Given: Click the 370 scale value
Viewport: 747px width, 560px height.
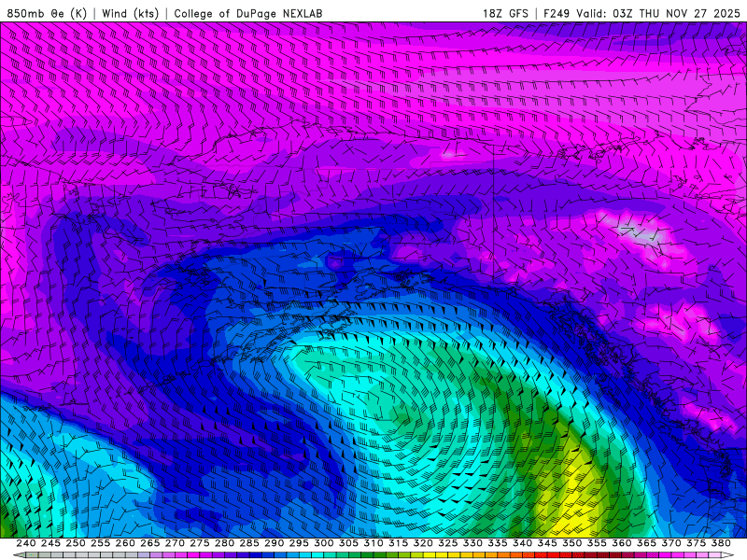Looking at the screenshot, I should point(670,543).
